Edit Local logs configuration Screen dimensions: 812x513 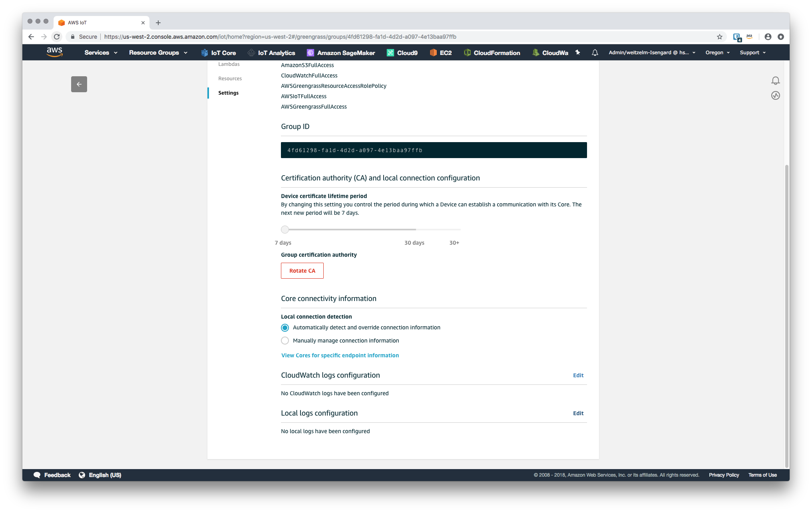[578, 413]
